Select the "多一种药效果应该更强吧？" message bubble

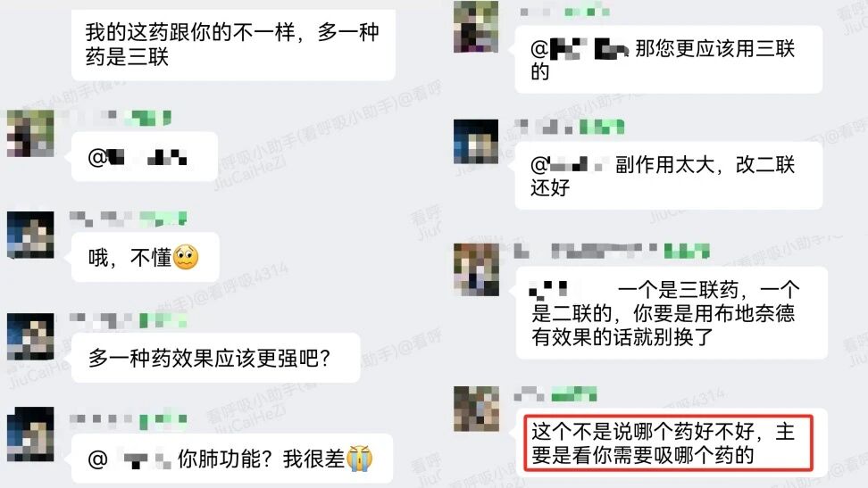[x=216, y=358]
